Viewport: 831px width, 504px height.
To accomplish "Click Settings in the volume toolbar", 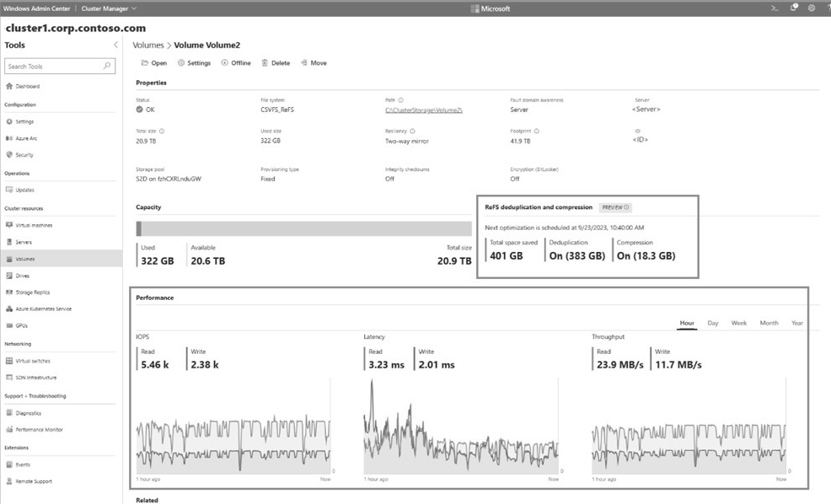I will click(194, 62).
